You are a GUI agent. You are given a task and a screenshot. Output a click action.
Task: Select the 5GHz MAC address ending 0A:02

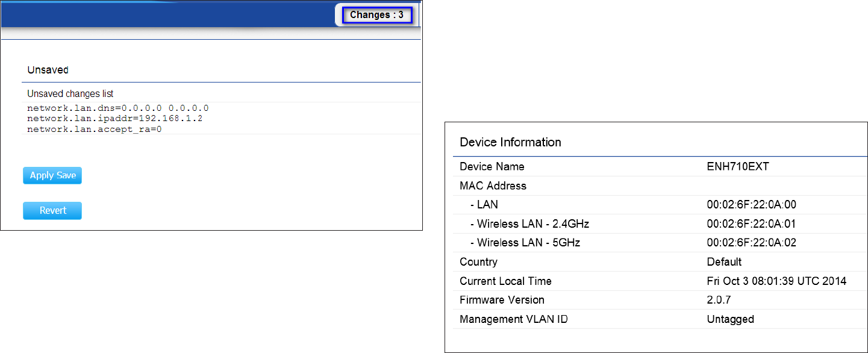point(751,243)
